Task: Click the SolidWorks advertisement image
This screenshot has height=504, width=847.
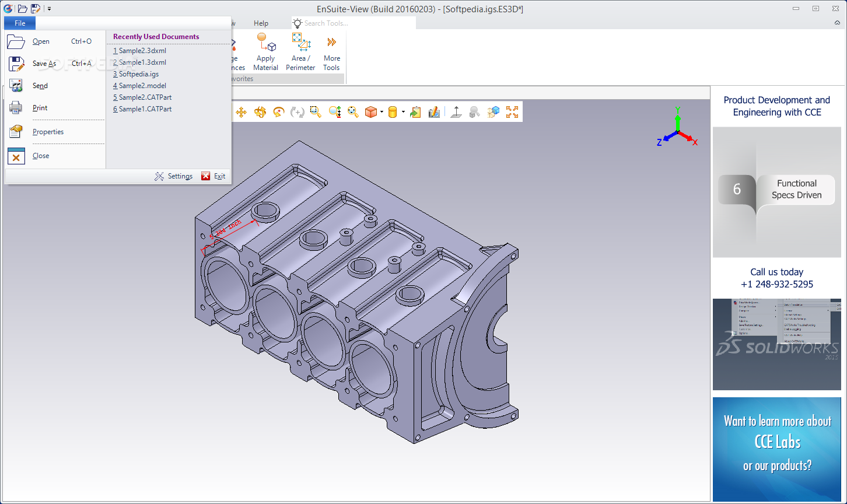Action: click(776, 344)
